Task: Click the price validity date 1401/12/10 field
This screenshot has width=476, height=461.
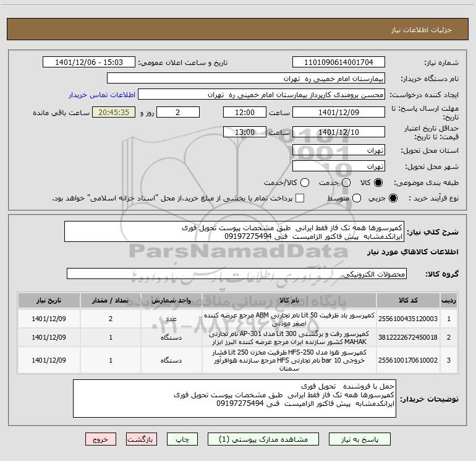Action: [339, 132]
